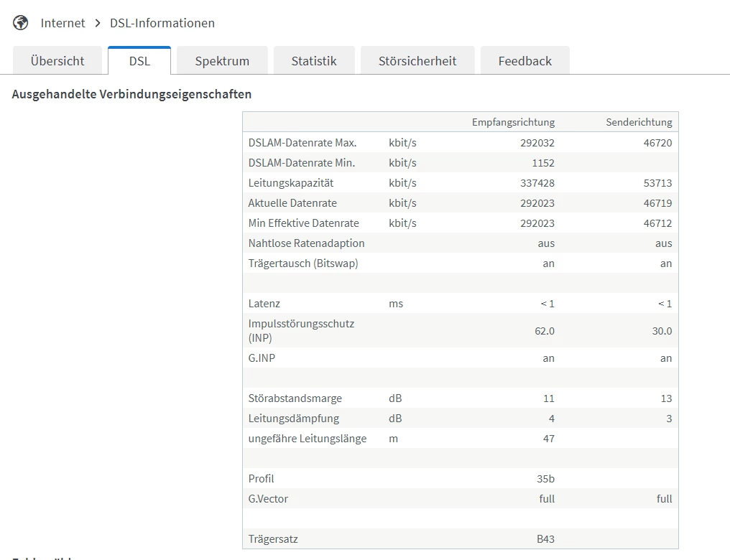Screen dimensions: 730x560
Task: Click the breadcrumb chevron after Internet
Action: tap(98, 23)
